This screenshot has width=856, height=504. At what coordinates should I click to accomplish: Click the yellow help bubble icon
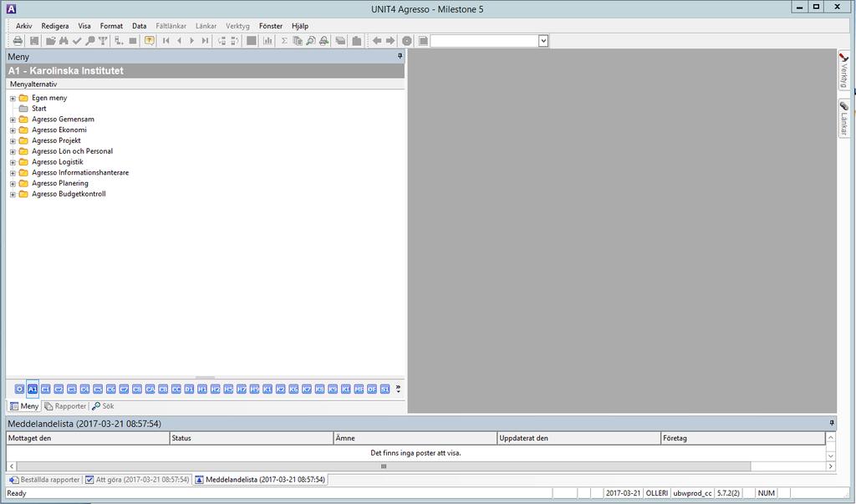[x=149, y=41]
